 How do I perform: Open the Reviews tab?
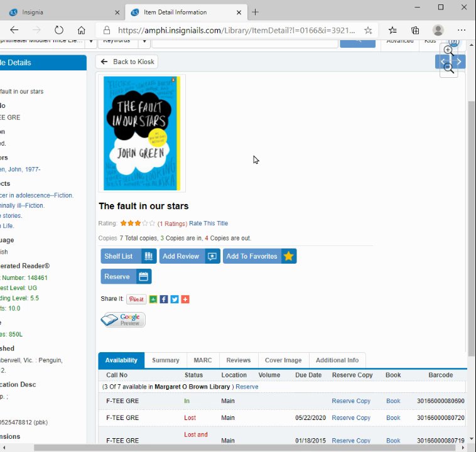click(x=239, y=360)
